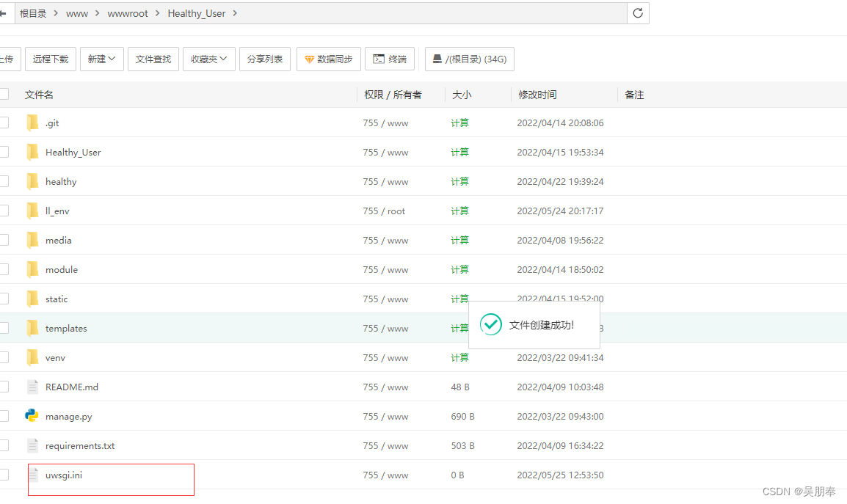Open the 终端 terminal button

click(x=390, y=59)
